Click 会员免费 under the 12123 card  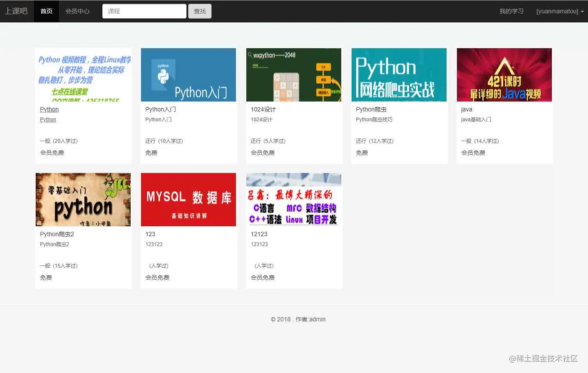click(263, 277)
